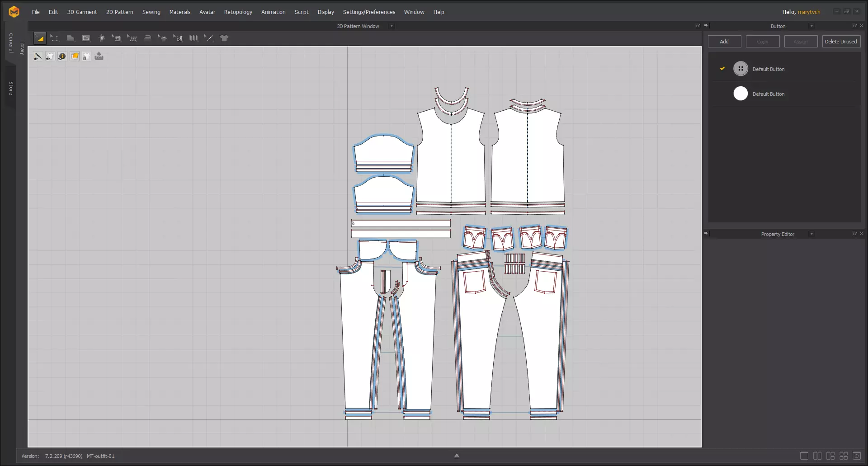Open the Sewing menu

[151, 12]
